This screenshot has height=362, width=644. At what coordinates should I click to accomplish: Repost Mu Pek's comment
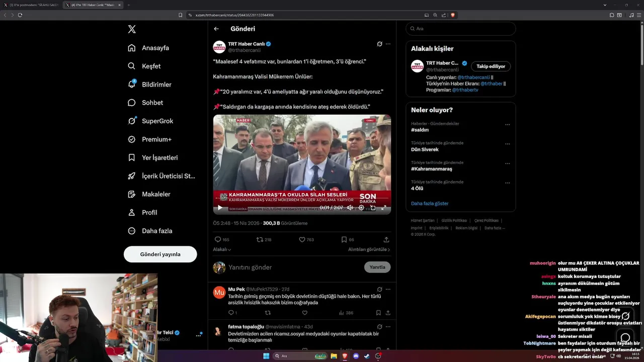[268, 313]
